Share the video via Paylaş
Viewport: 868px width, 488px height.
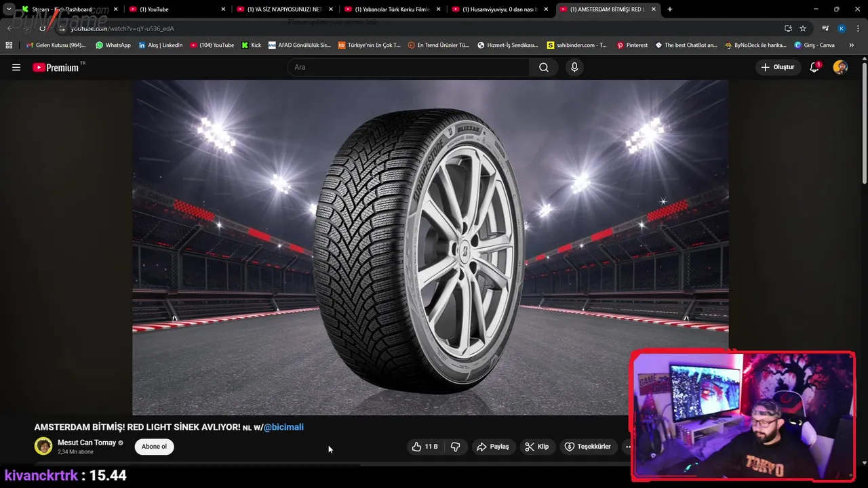pos(493,447)
